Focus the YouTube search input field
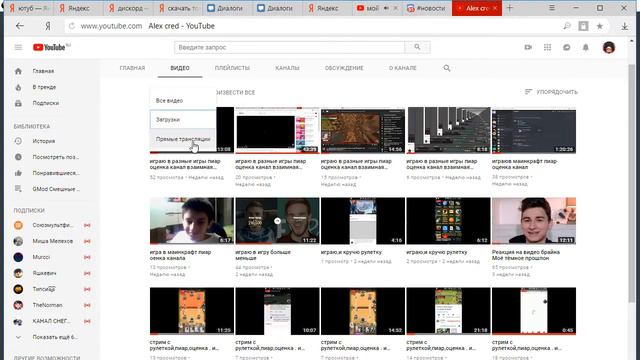Image resolution: width=640 pixels, height=360 pixels. point(289,47)
